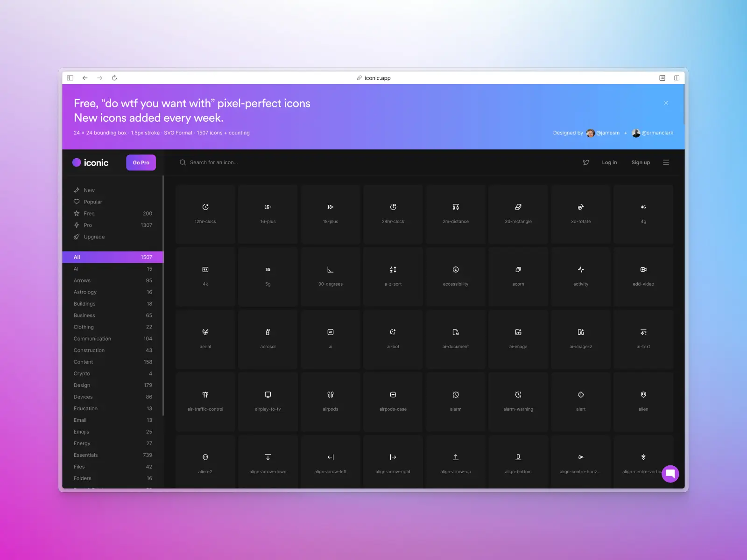Open the chat support bubble
The image size is (747, 560).
tap(670, 474)
